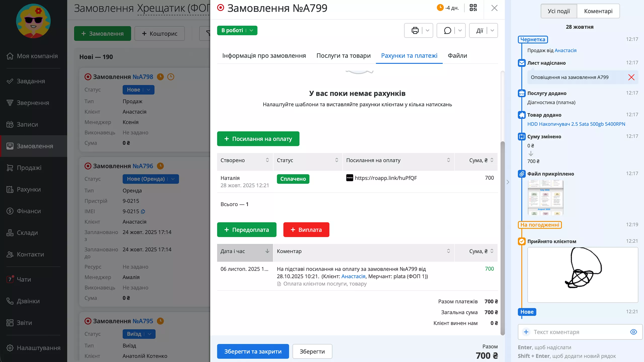Click the printer icon button

[415, 30]
